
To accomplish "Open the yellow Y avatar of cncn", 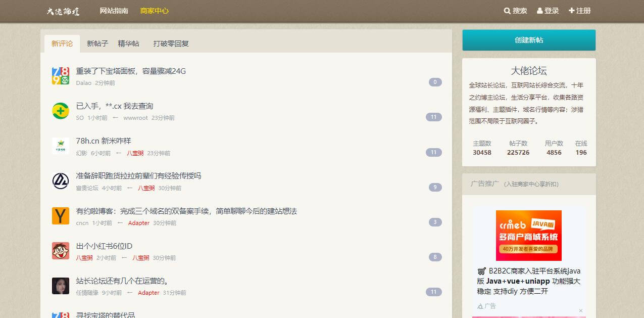I will pyautogui.click(x=61, y=216).
